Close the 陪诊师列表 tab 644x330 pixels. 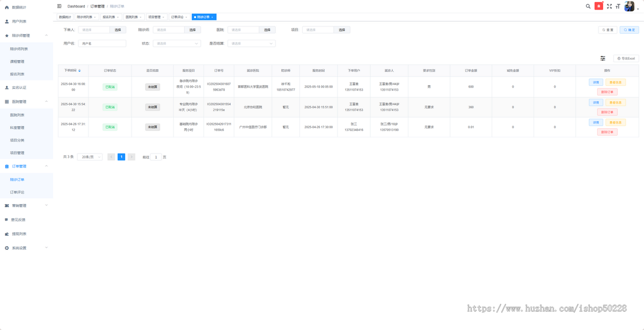(95, 17)
